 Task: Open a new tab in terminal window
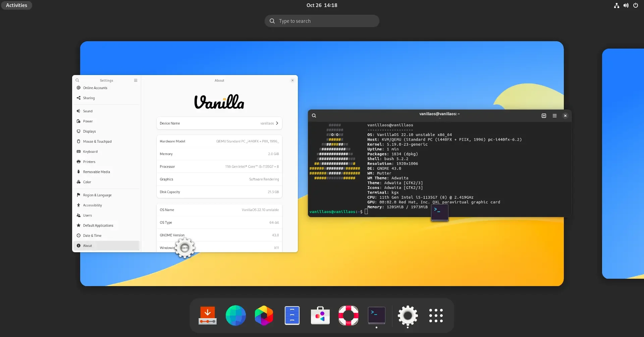(x=544, y=116)
